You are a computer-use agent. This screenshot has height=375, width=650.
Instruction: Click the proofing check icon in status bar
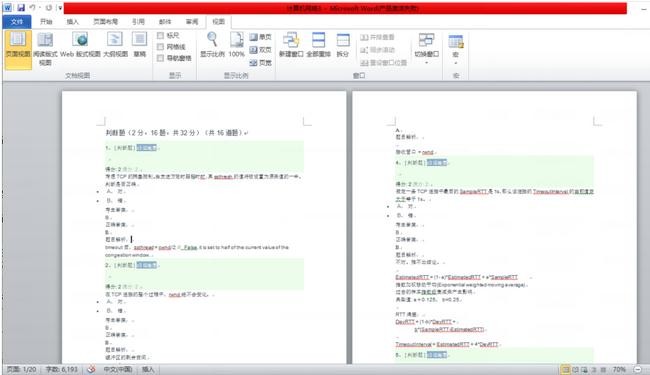(91, 369)
